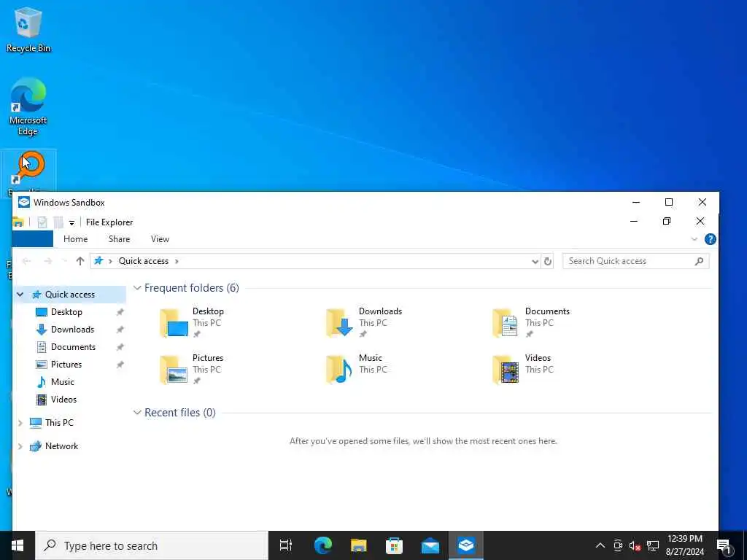
Task: Switch to the Share ribbon tab
Action: [x=119, y=239]
